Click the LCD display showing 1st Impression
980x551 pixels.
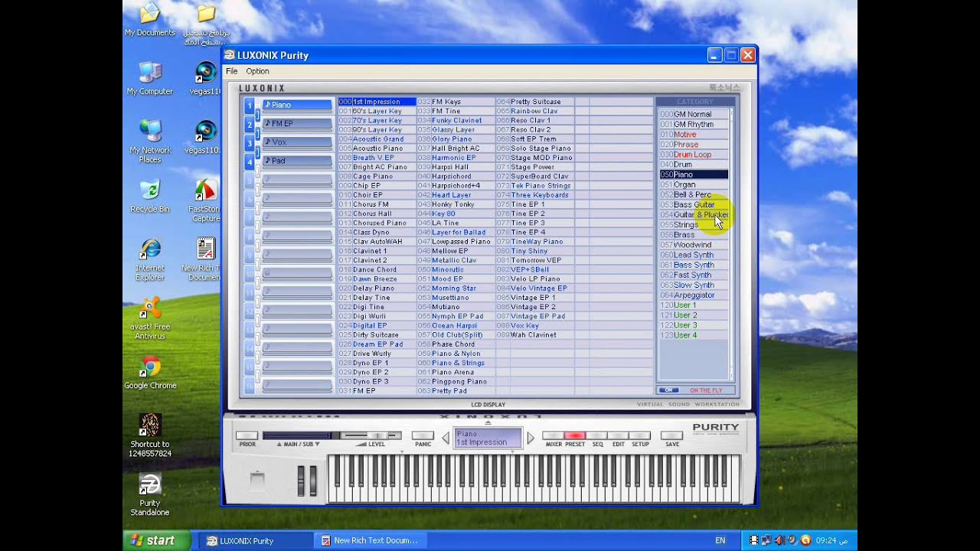488,439
